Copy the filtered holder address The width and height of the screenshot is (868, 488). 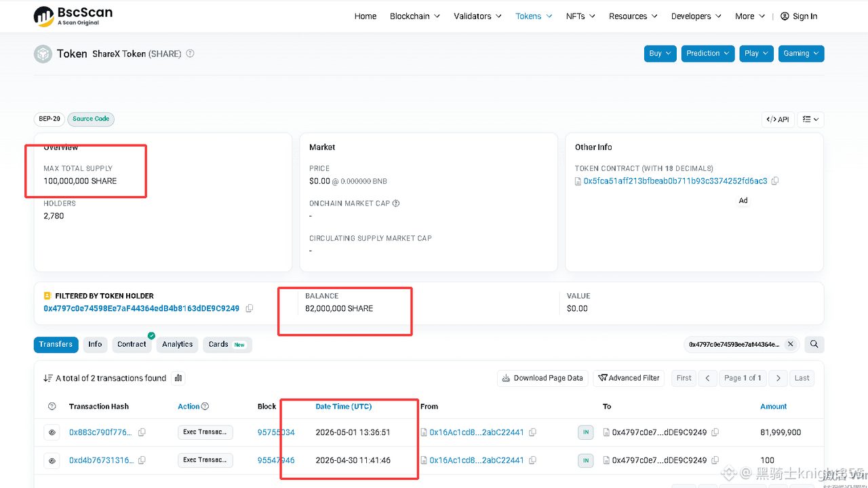[x=250, y=308]
